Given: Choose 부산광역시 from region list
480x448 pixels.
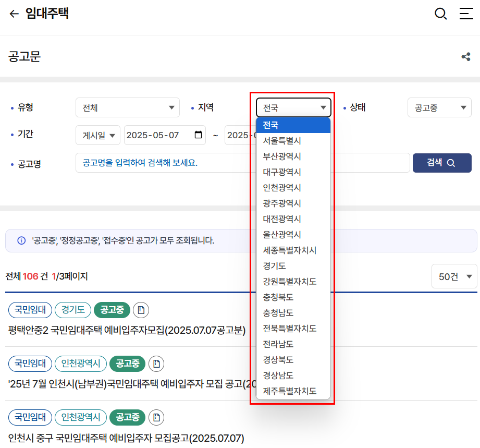Looking at the screenshot, I should pyautogui.click(x=293, y=156).
